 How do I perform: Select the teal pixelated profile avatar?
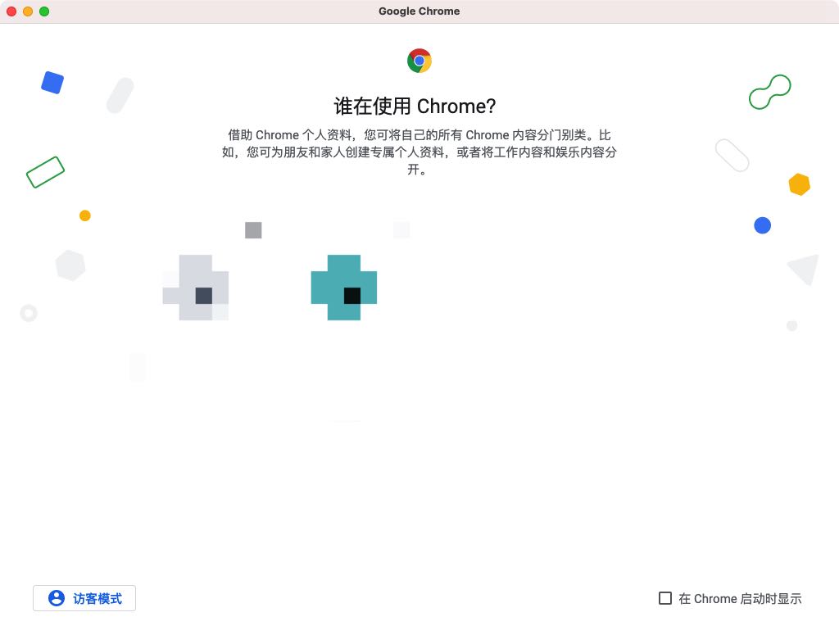(x=344, y=288)
